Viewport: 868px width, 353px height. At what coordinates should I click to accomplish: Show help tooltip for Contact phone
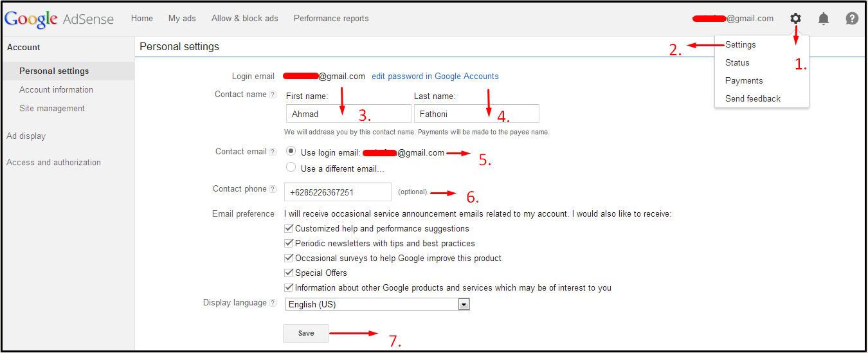(x=273, y=190)
